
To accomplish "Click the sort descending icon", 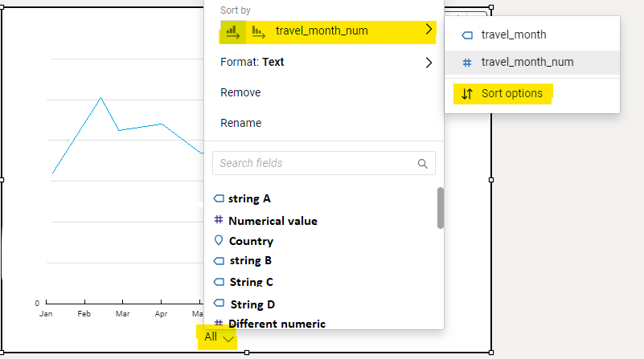I will [x=258, y=31].
